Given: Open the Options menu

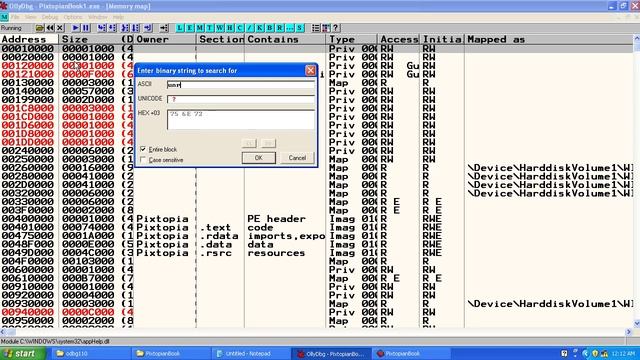Looking at the screenshot, I should pyautogui.click(x=73, y=17).
